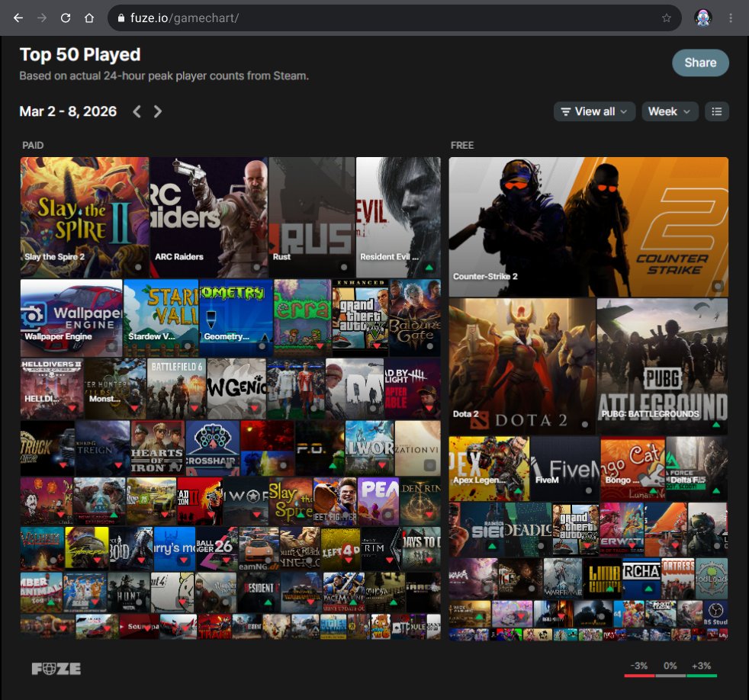Switch to list view icon
749x700 pixels.
716,112
